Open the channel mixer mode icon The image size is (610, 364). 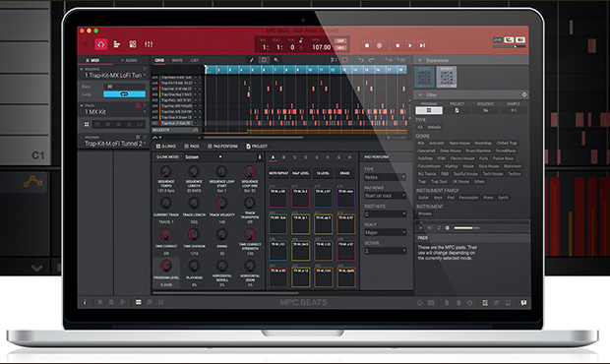(x=149, y=44)
